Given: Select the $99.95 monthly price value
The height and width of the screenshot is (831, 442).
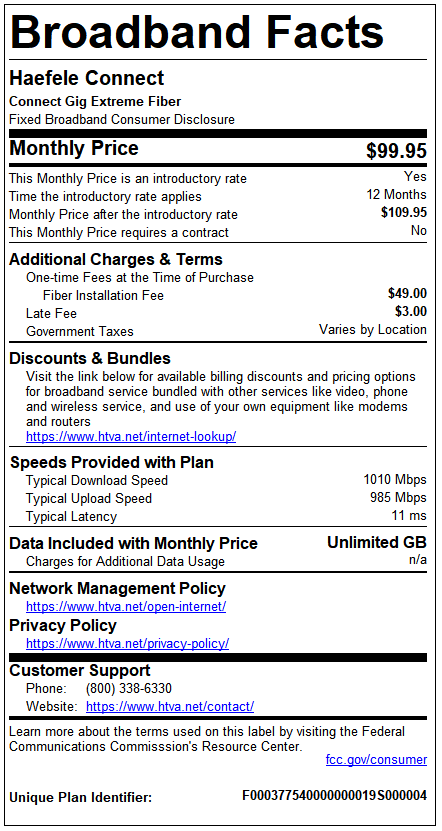Looking at the screenshot, I should coord(396,151).
